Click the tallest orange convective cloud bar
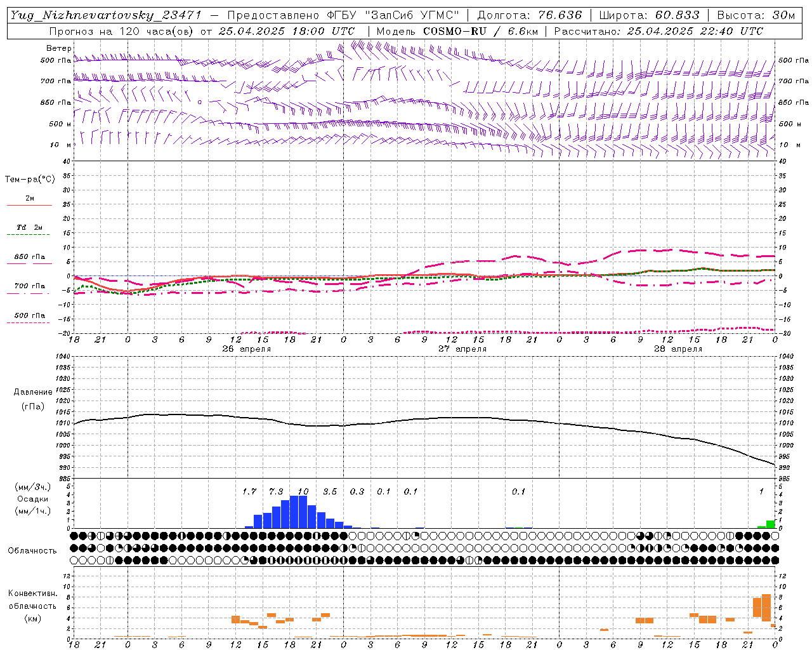 pos(766,607)
